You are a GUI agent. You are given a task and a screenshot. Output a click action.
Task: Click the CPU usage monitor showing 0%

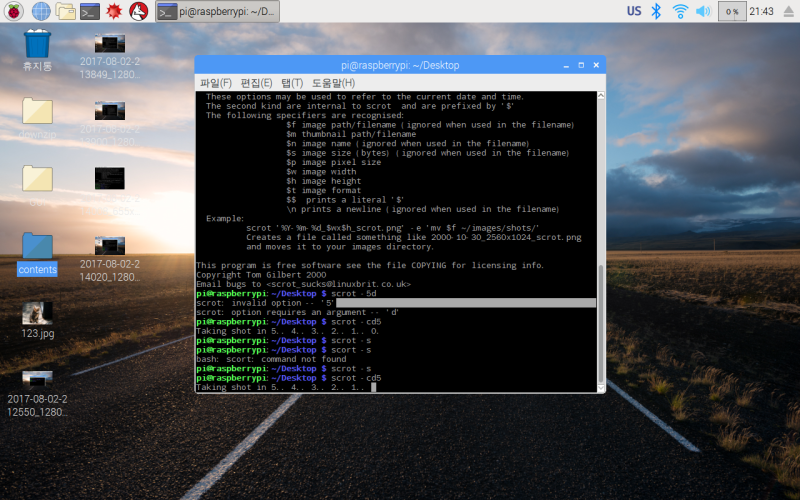point(732,11)
